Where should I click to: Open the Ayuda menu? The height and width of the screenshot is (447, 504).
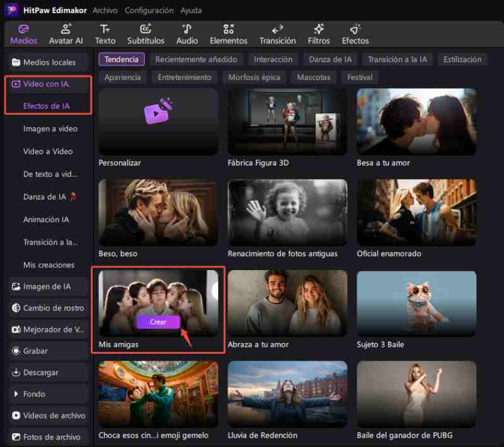pyautogui.click(x=192, y=11)
